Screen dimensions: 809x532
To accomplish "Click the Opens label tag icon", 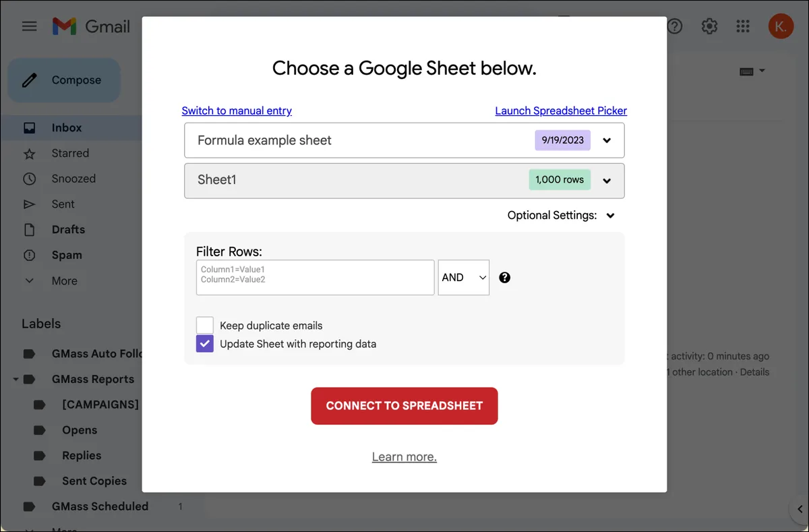I will (40, 430).
